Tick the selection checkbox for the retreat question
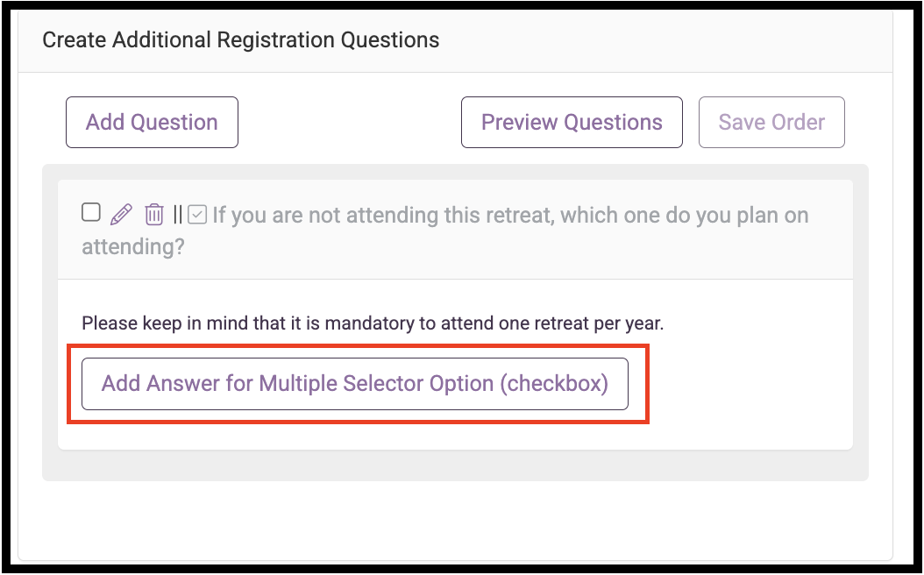Viewport: 924px width, 575px height. (x=91, y=212)
